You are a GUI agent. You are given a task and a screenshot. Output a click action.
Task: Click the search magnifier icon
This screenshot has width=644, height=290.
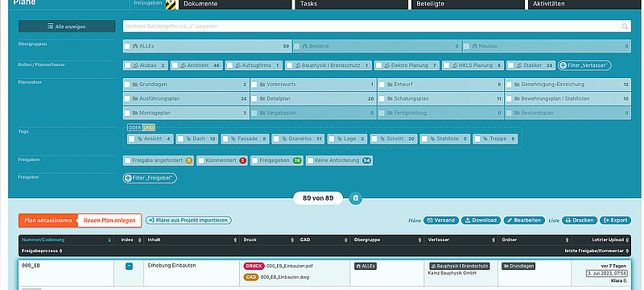click(625, 27)
